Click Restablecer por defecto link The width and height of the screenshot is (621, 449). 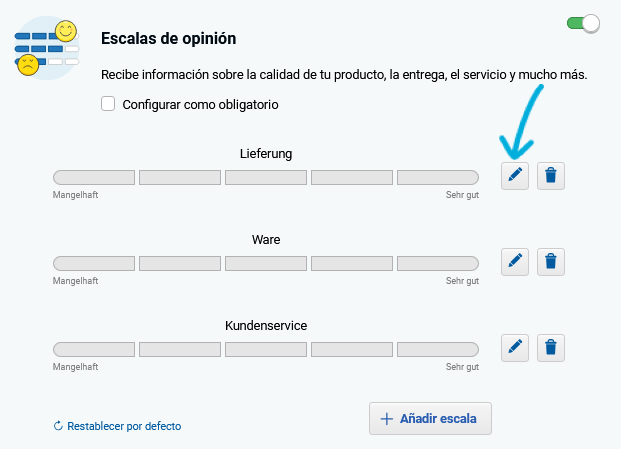click(x=124, y=426)
